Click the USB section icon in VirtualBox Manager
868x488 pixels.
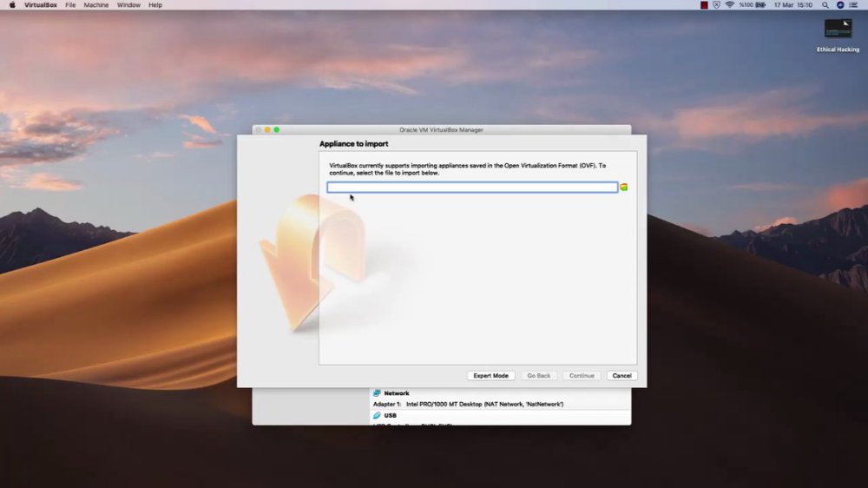(377, 415)
